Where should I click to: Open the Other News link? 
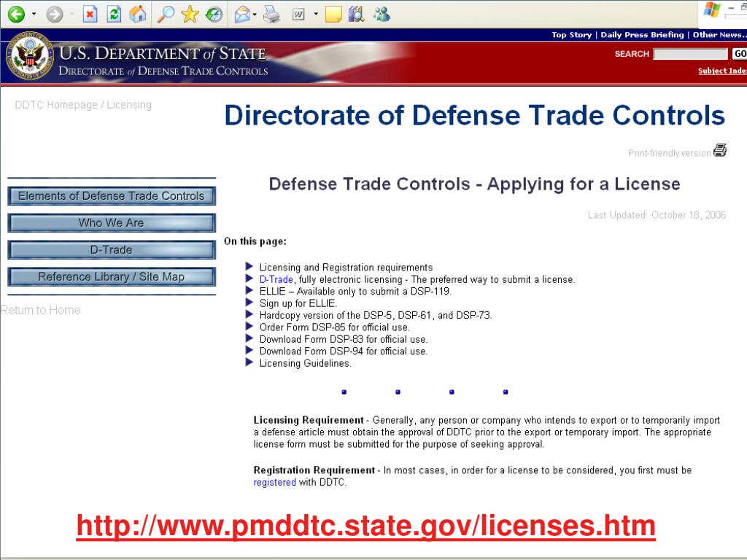click(x=719, y=35)
